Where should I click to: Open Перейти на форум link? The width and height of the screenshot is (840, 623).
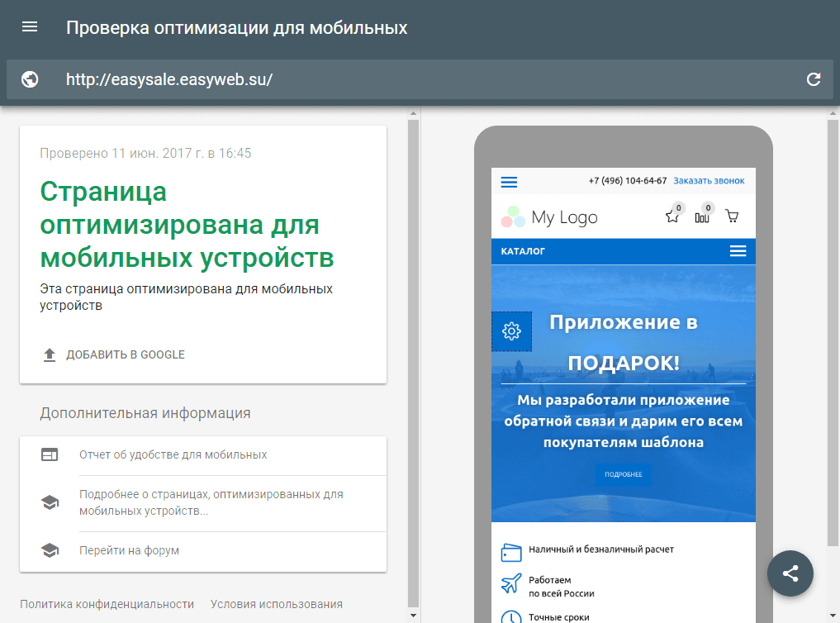point(129,550)
